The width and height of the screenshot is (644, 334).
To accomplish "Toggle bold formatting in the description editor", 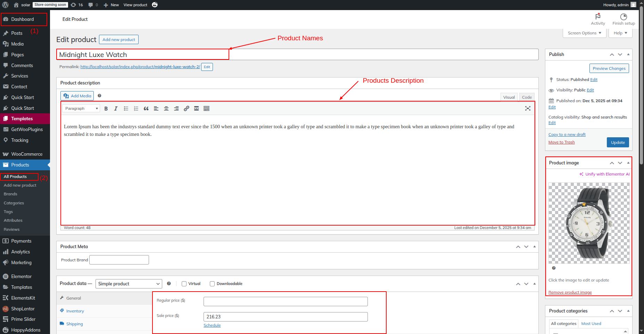I will 106,109.
